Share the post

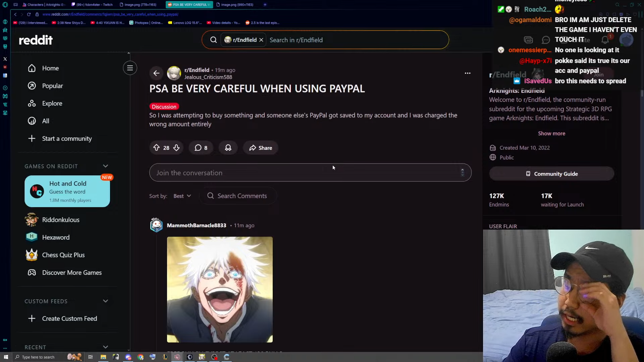[261, 148]
